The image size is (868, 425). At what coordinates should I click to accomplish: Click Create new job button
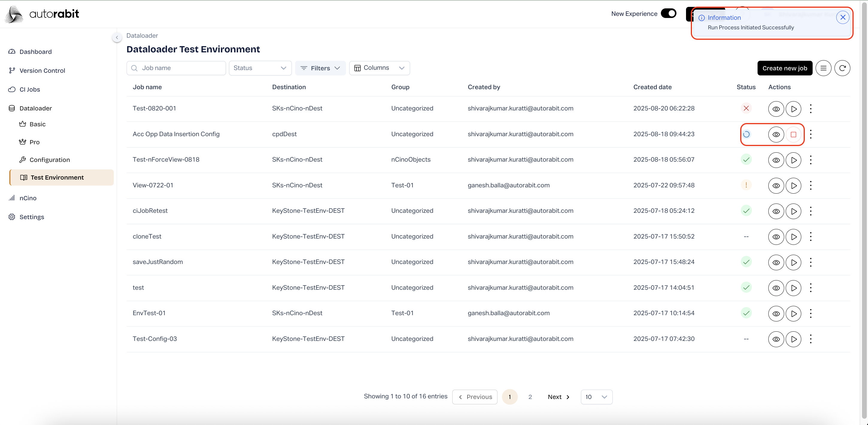[x=784, y=68]
